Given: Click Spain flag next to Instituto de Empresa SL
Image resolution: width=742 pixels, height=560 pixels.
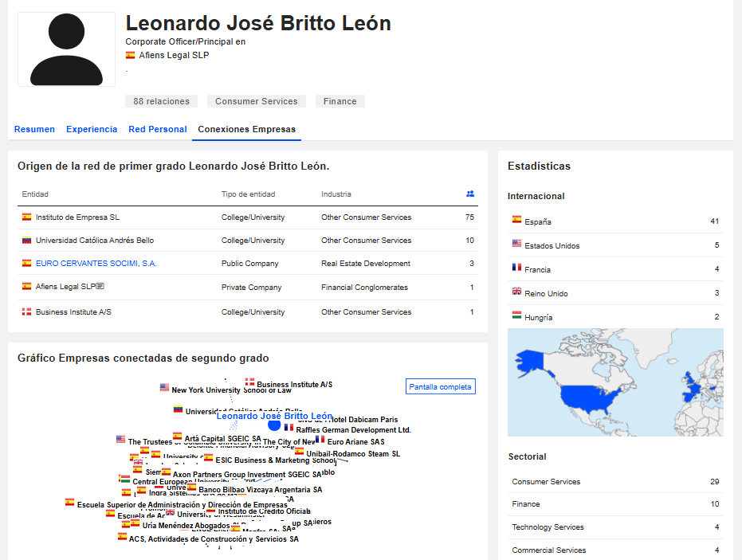Looking at the screenshot, I should (26, 217).
